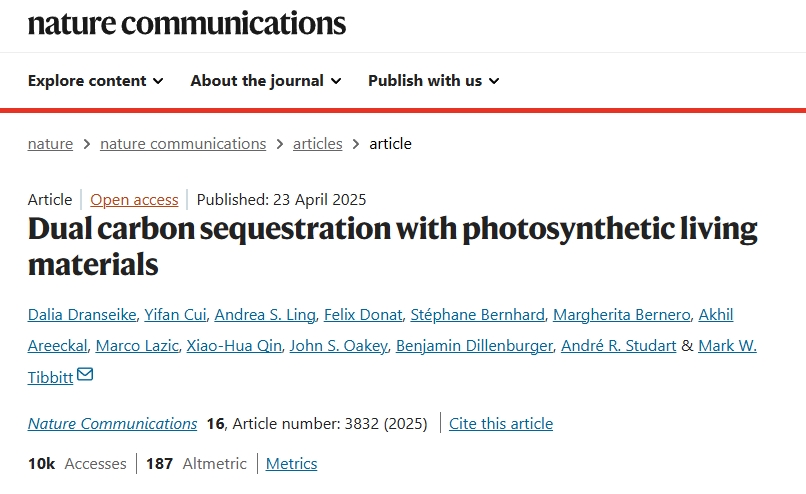This screenshot has height=494, width=806.
Task: Open the nature communications breadcrumb
Action: (183, 143)
